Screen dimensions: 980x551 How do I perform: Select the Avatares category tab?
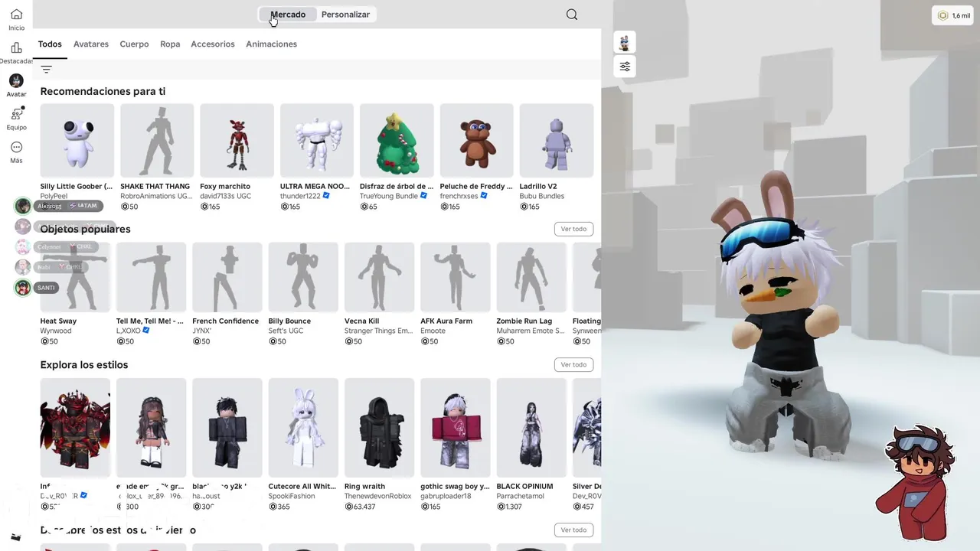pyautogui.click(x=91, y=44)
